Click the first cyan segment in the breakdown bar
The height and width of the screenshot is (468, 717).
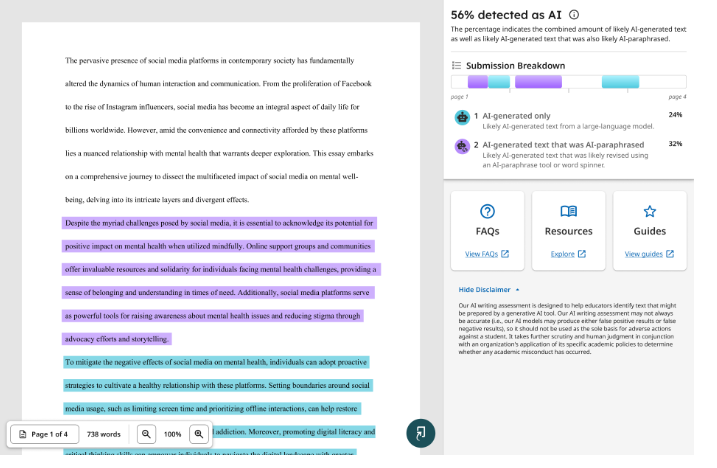pyautogui.click(x=499, y=82)
